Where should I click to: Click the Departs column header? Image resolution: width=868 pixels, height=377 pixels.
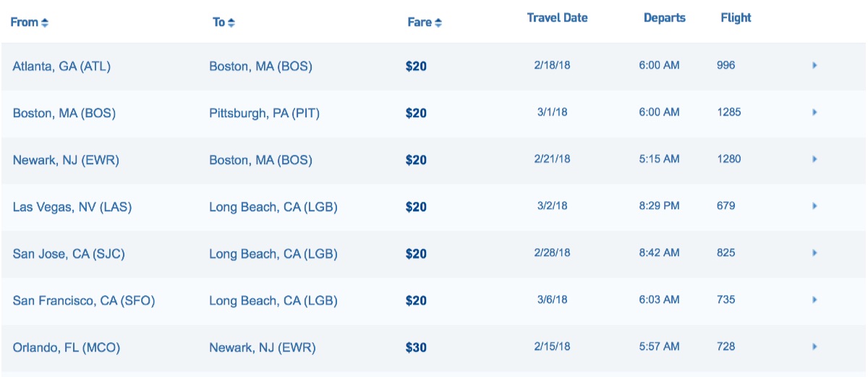coord(664,18)
